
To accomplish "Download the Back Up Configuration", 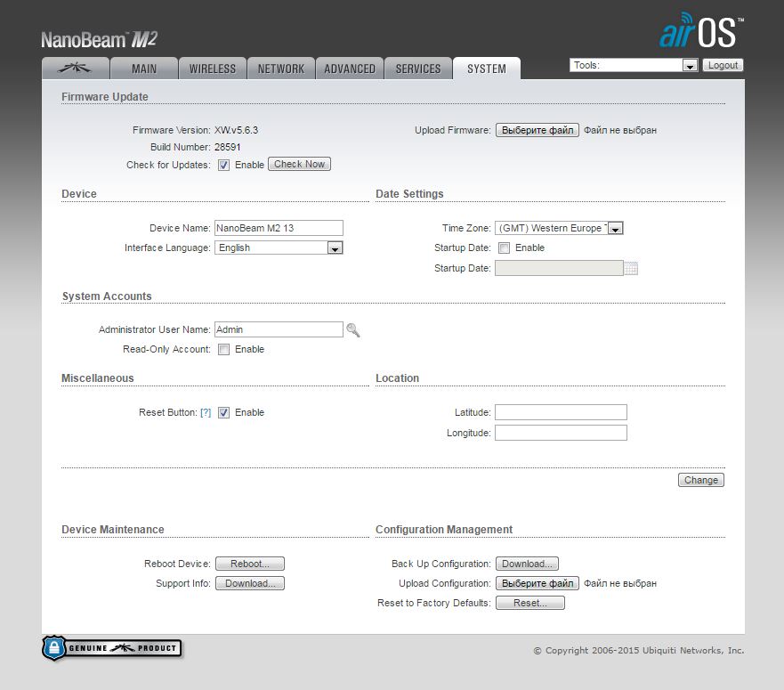I will (527, 564).
